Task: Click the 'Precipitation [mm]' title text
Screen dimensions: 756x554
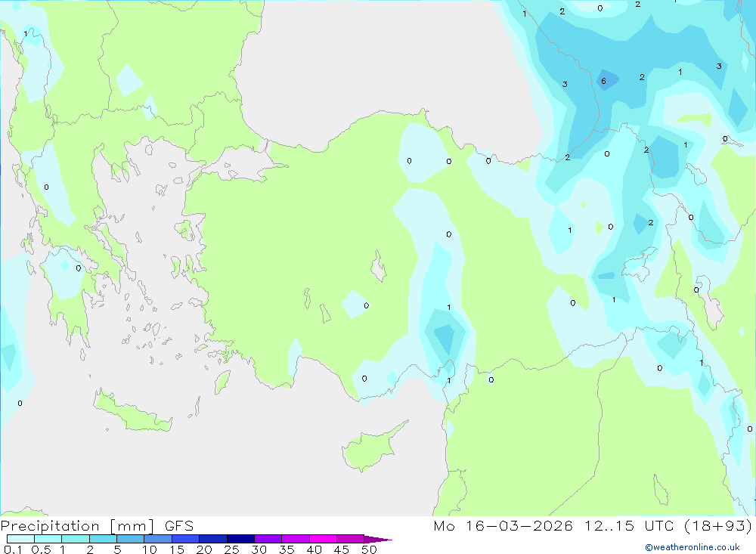Action: point(77,526)
